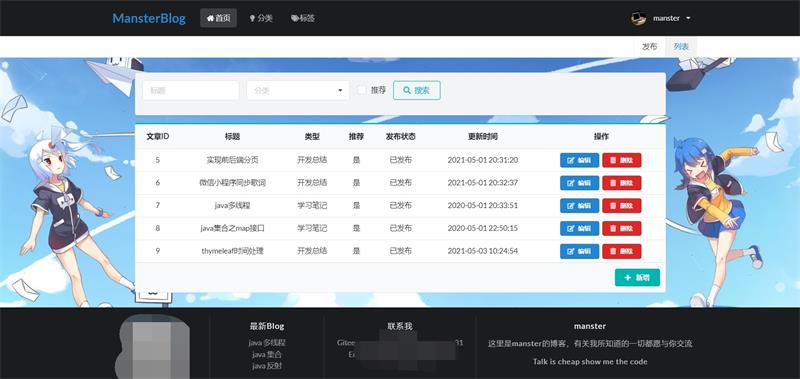Delete article java集合之map接口

coord(622,229)
